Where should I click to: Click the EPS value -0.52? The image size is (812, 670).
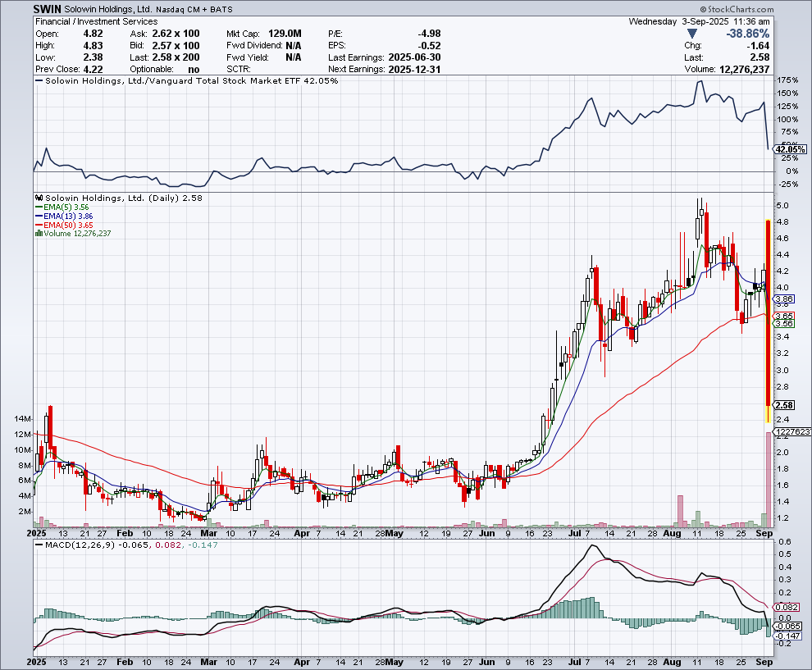[429, 46]
